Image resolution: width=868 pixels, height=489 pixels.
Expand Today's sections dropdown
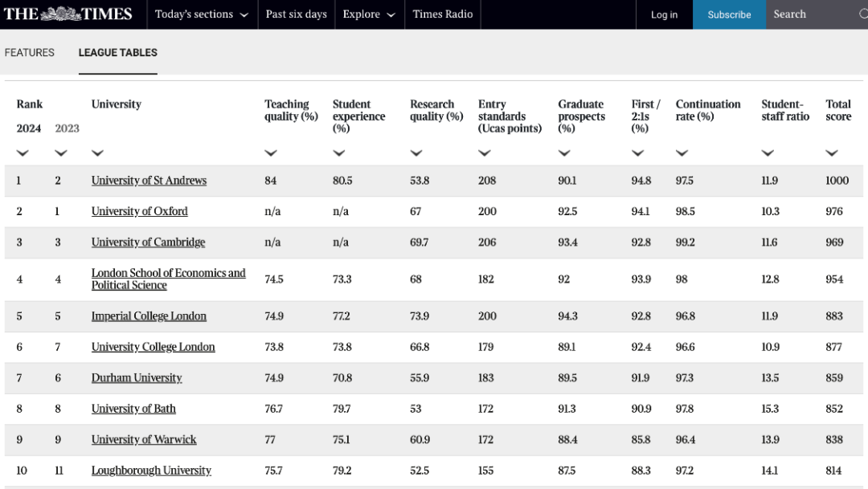tap(202, 14)
